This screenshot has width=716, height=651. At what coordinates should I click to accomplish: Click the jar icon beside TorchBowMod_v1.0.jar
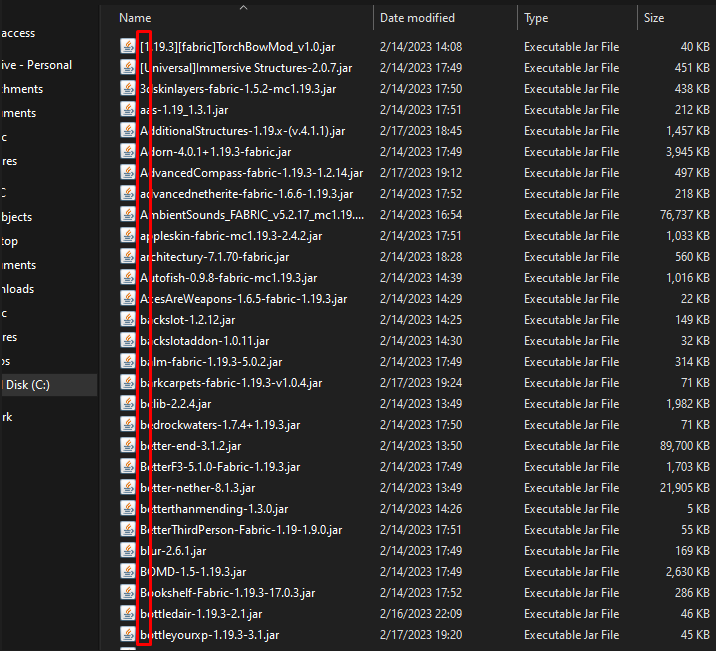click(x=128, y=47)
